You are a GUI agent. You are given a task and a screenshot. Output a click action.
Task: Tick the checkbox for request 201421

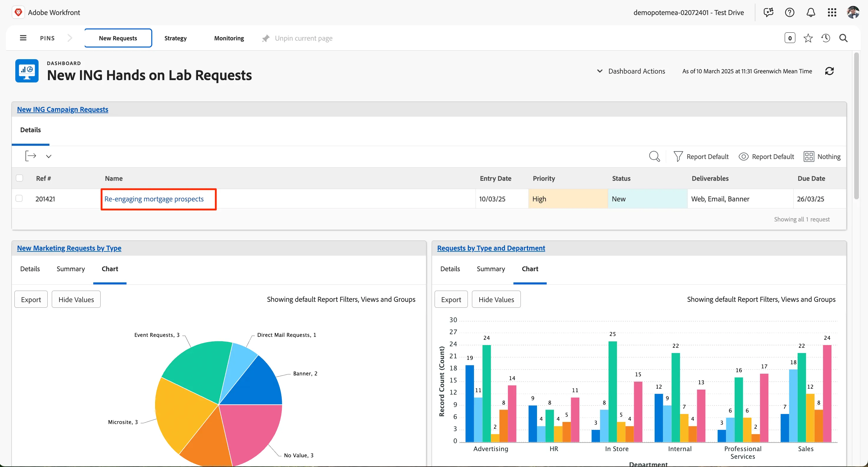[x=19, y=198]
